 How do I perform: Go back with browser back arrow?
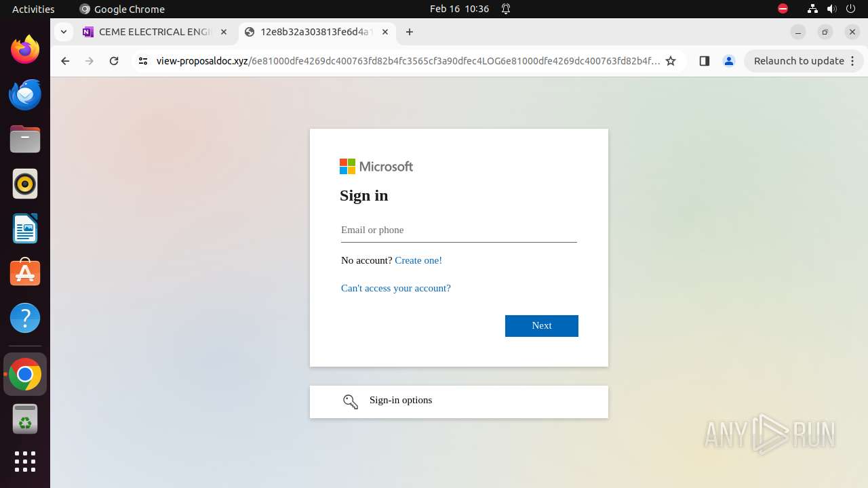(x=65, y=61)
